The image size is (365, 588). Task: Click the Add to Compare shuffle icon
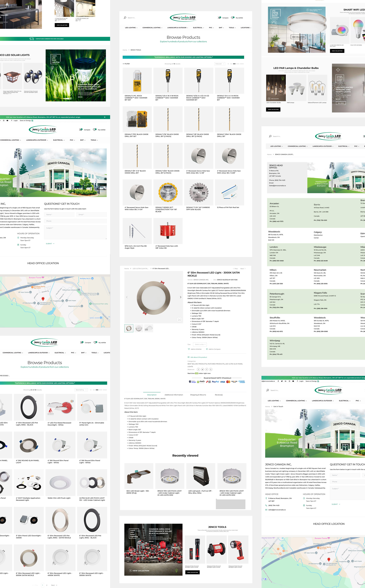pos(207,349)
